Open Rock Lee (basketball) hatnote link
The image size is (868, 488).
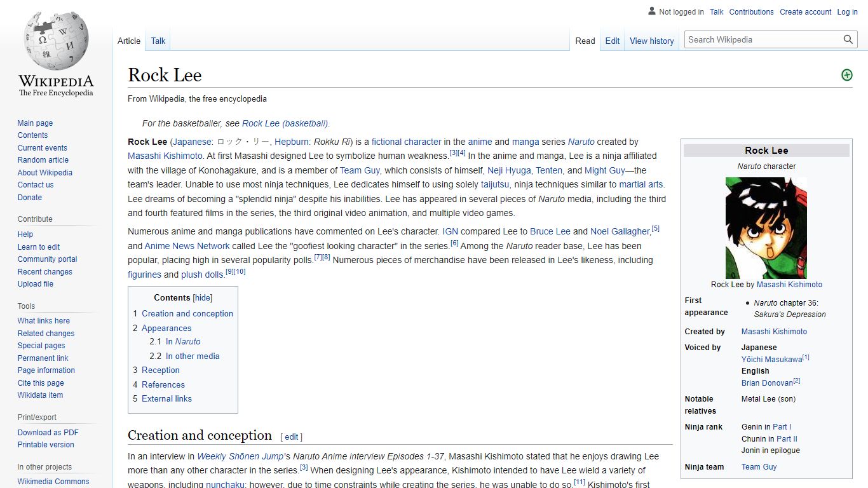pyautogui.click(x=285, y=123)
